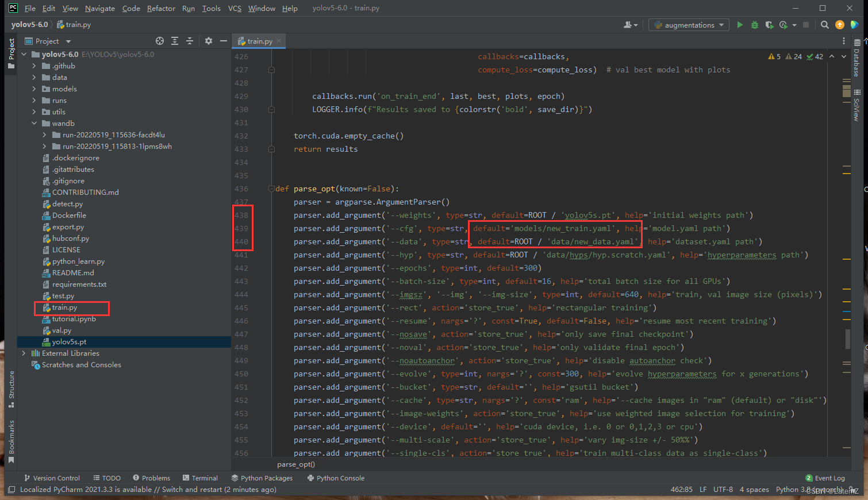Click the Profile run icon
Image resolution: width=868 pixels, height=500 pixels.
[x=783, y=25]
